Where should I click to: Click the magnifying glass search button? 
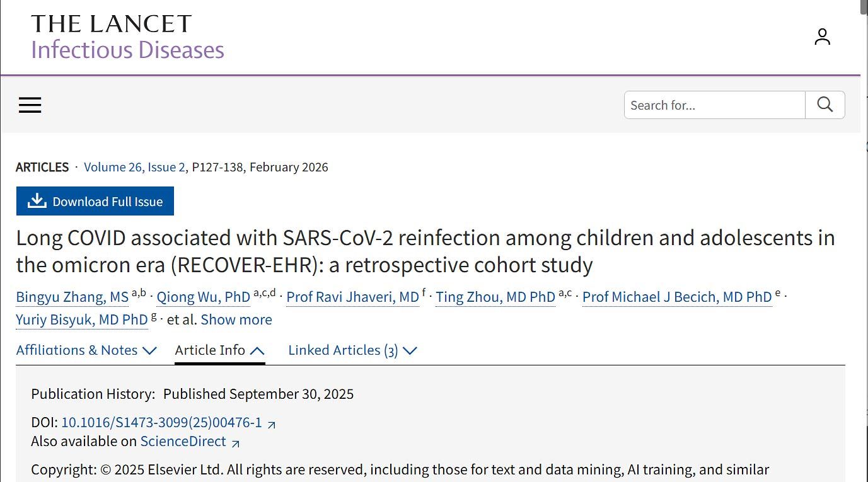pos(825,105)
